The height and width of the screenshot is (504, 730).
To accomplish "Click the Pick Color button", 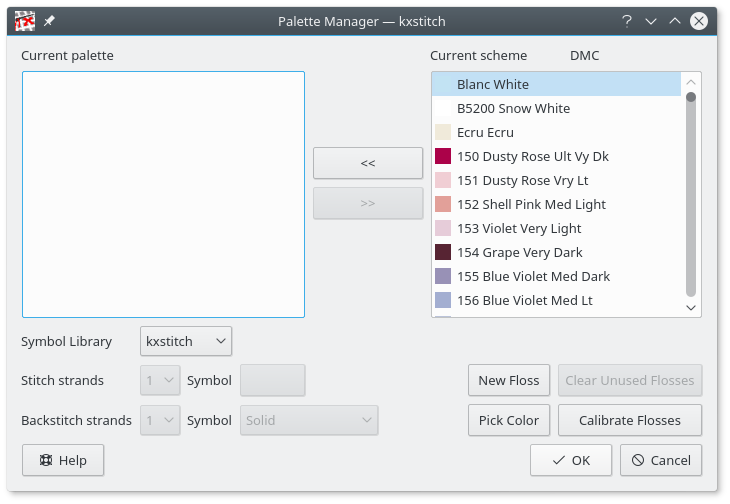I will pos(509,420).
